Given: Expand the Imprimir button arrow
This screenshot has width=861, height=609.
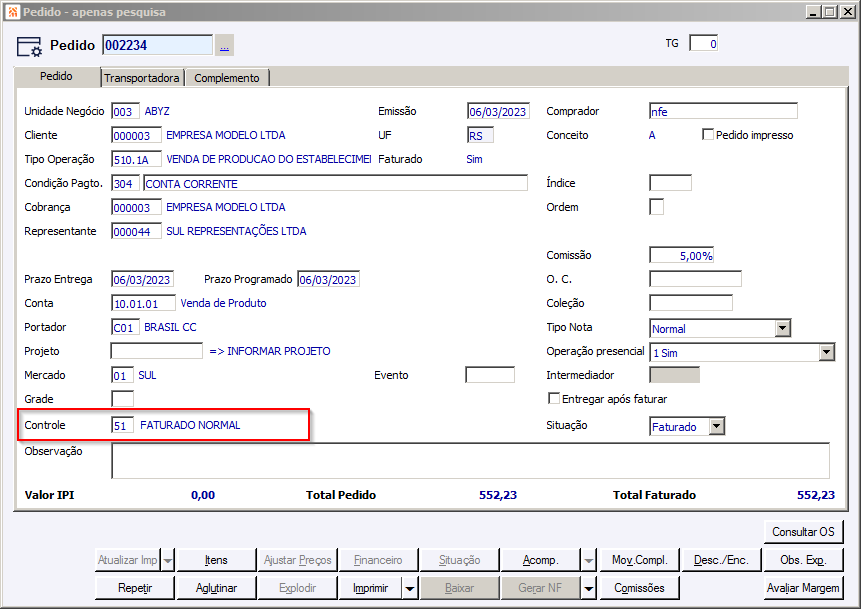Looking at the screenshot, I should point(410,589).
